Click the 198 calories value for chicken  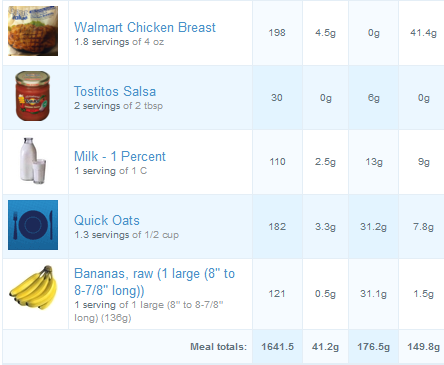[277, 33]
